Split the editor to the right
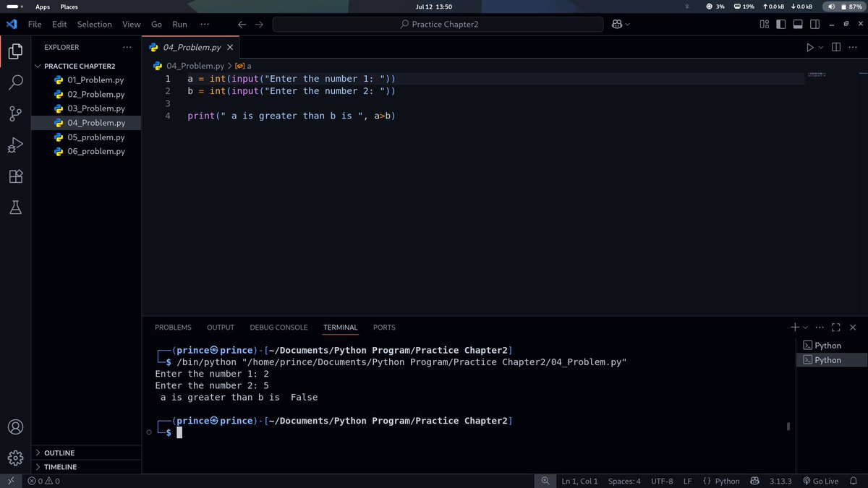Image resolution: width=868 pixels, height=488 pixels. (835, 47)
